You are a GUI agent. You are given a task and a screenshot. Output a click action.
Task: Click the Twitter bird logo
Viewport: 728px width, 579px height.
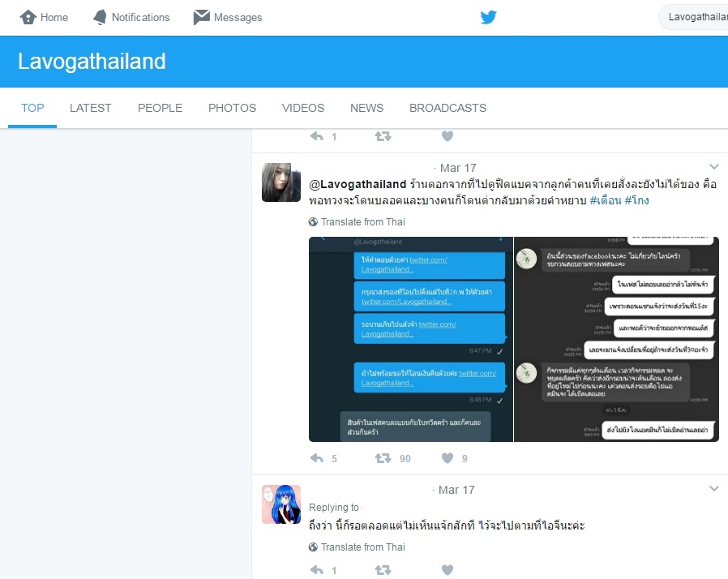pyautogui.click(x=488, y=17)
